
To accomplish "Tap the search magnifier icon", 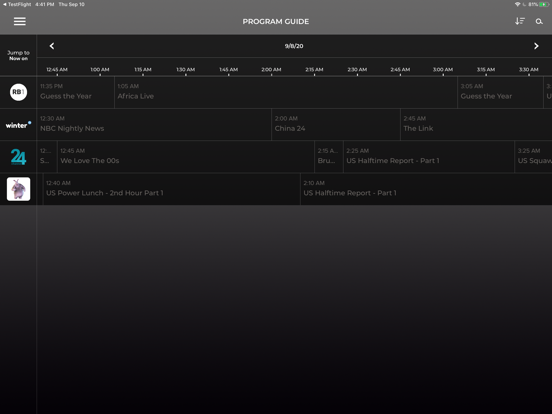I will (x=539, y=22).
